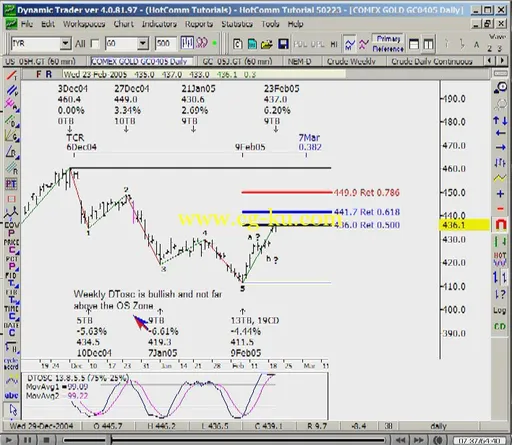Open the Indicators menu
This screenshot has height=445, width=512.
[159, 24]
